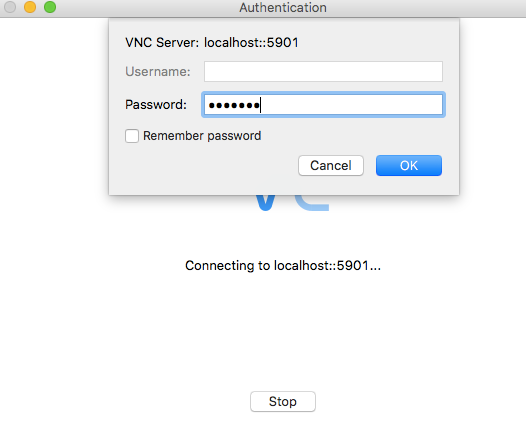Cancel the authentication dialog

click(x=331, y=165)
